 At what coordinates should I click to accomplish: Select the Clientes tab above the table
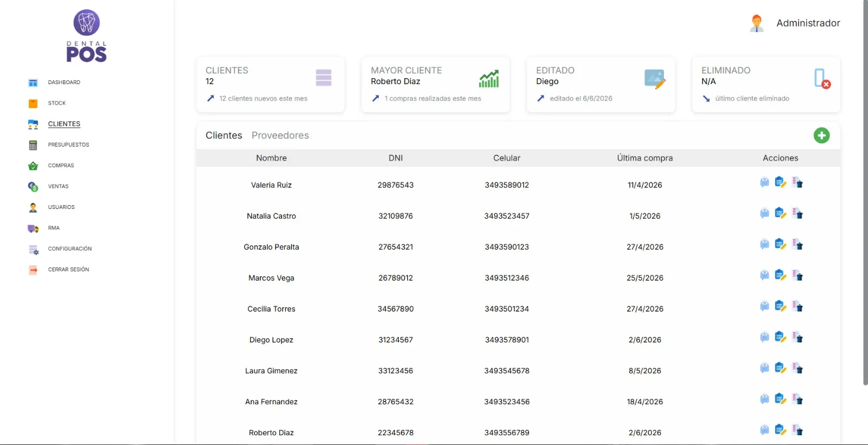(224, 135)
